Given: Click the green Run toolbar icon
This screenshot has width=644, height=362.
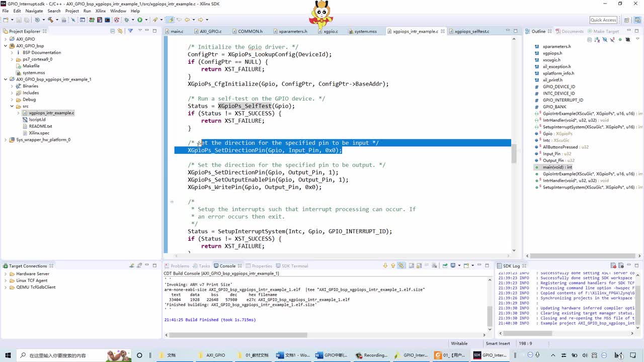Looking at the screenshot, I should (140, 20).
